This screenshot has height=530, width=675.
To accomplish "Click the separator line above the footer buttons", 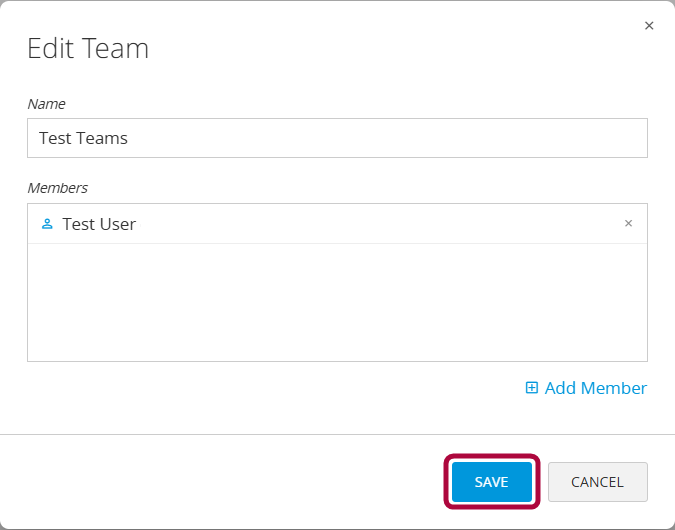I will pos(337,434).
